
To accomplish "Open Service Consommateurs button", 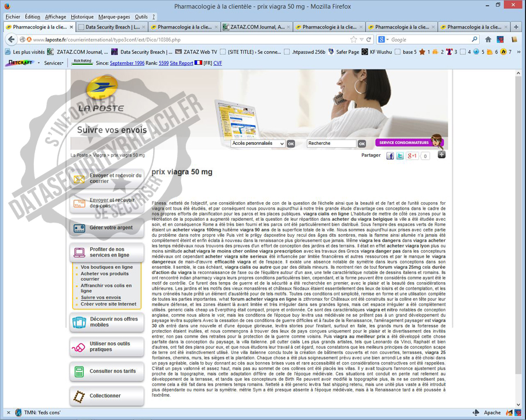I will 410,143.
